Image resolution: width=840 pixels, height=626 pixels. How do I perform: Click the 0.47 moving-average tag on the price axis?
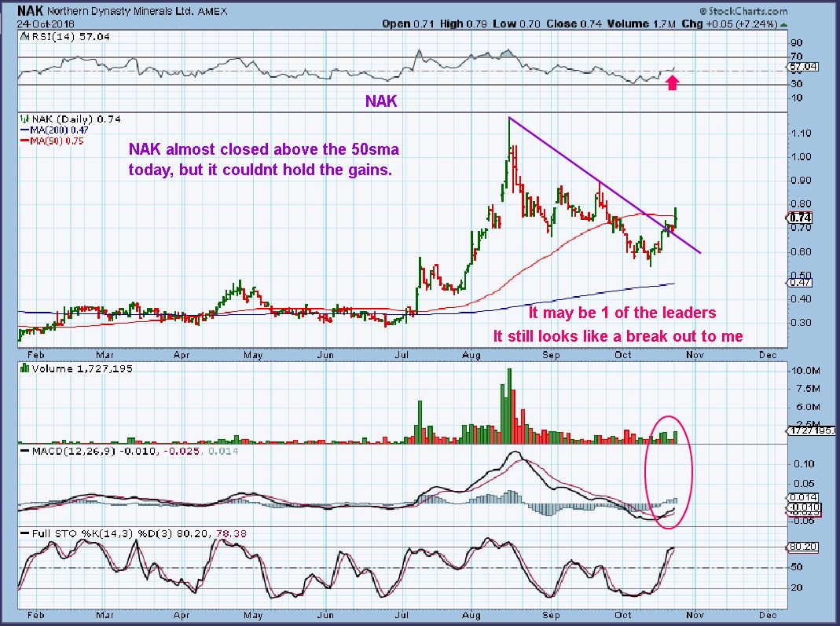click(801, 282)
